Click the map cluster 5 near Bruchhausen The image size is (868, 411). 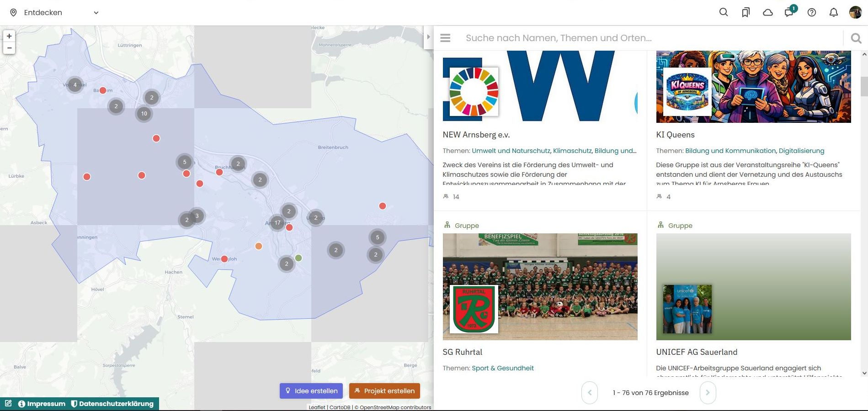(x=184, y=162)
